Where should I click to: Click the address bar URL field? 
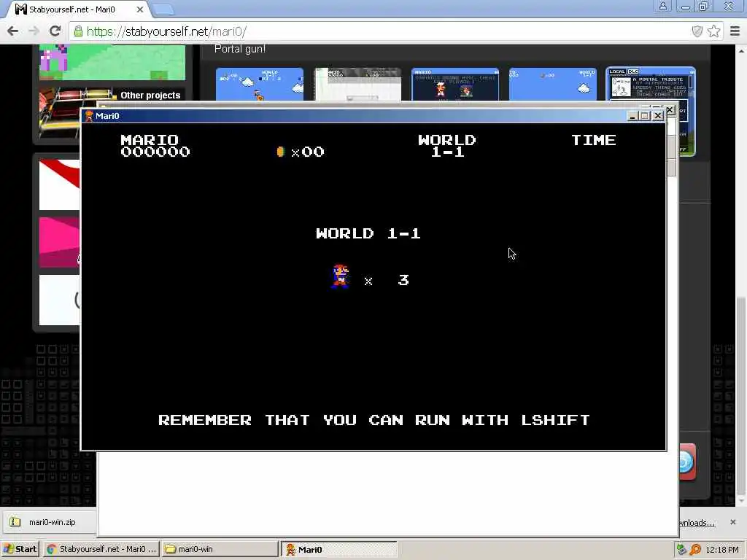pos(381,31)
